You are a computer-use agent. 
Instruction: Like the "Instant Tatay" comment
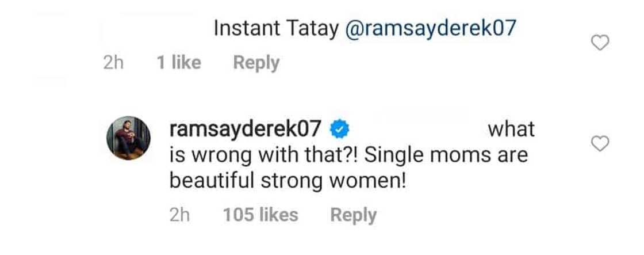(x=600, y=43)
